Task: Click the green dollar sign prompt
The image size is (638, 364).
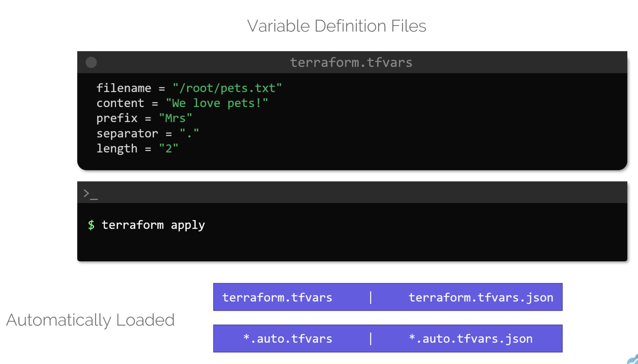Action: 91,225
